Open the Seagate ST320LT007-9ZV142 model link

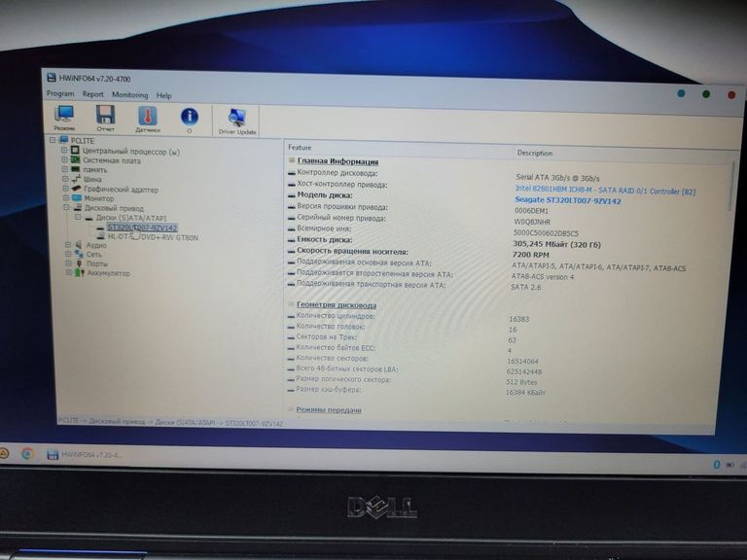click(x=568, y=200)
